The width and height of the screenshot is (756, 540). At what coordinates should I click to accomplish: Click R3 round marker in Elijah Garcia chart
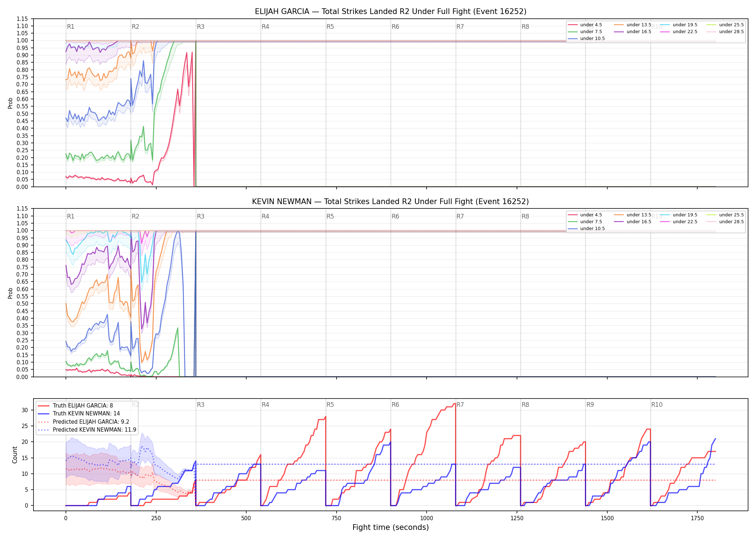(x=201, y=27)
